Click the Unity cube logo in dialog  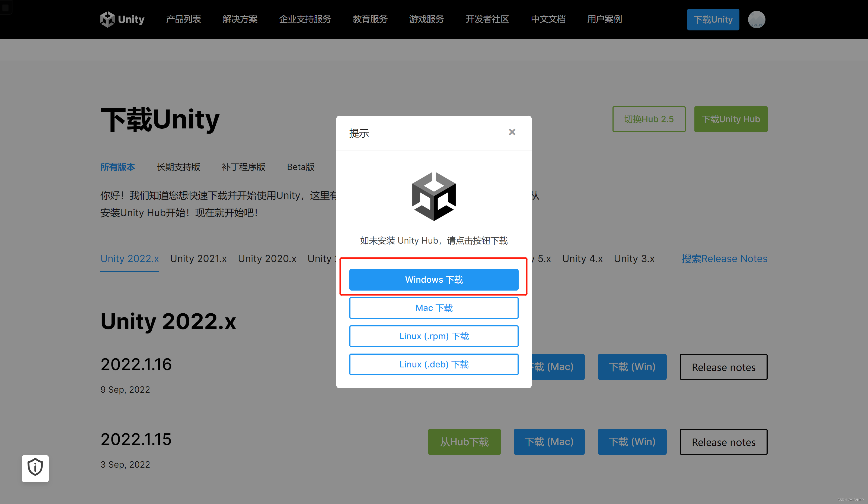pyautogui.click(x=434, y=196)
